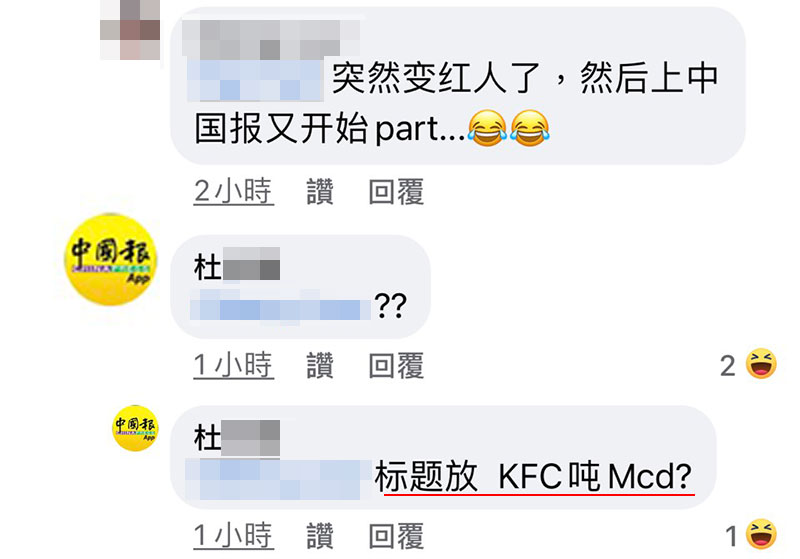This screenshot has width=800, height=559.
Task: Open the large China Press profile avatar
Action: 111,260
